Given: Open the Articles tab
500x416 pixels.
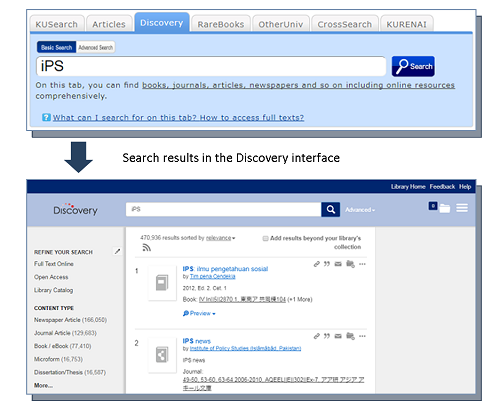Looking at the screenshot, I should point(109,24).
